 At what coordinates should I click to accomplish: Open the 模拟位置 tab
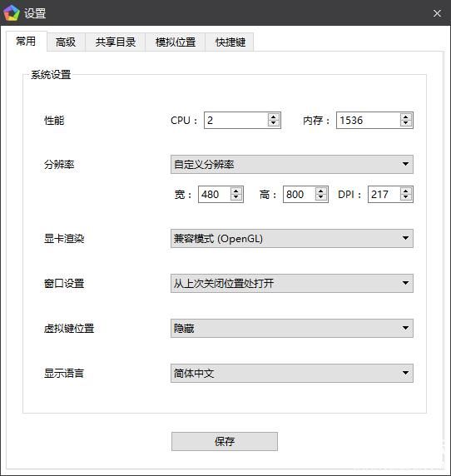(176, 42)
